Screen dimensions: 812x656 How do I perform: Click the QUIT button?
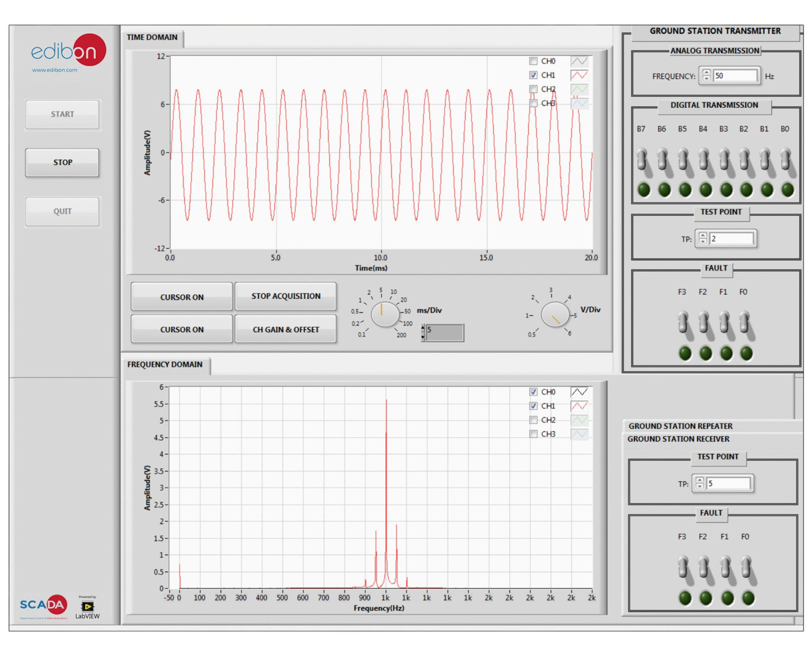[62, 211]
